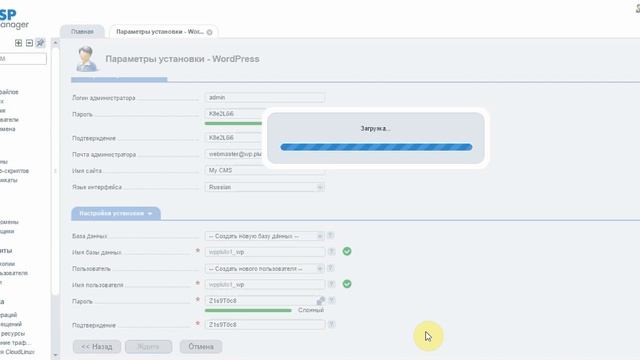Click the expand-all plus icon in sidebar
Image resolution: width=640 pixels, height=360 pixels.
click(x=18, y=43)
